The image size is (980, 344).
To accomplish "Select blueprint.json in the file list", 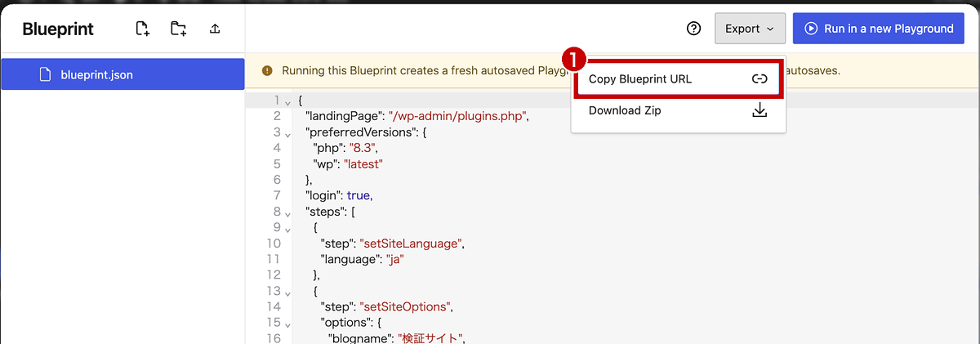I will (x=122, y=74).
